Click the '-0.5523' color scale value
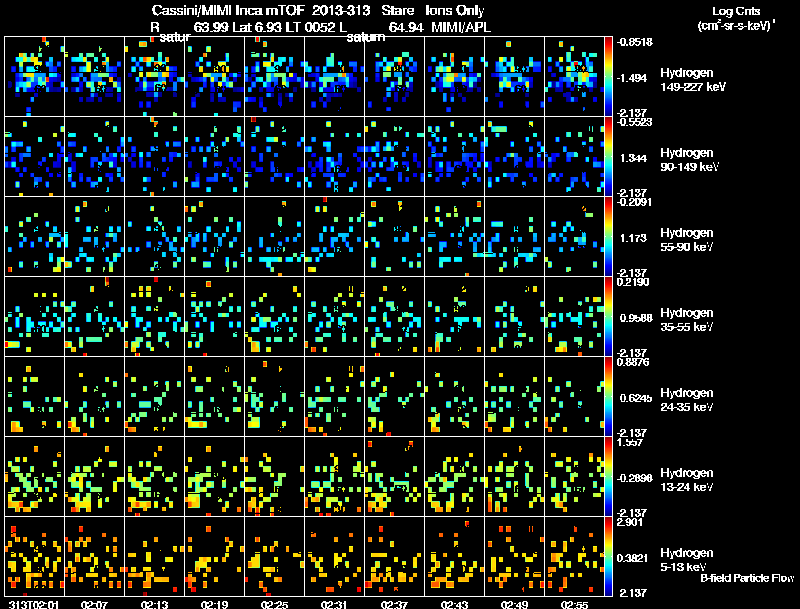The height and width of the screenshot is (609, 800). tap(635, 122)
